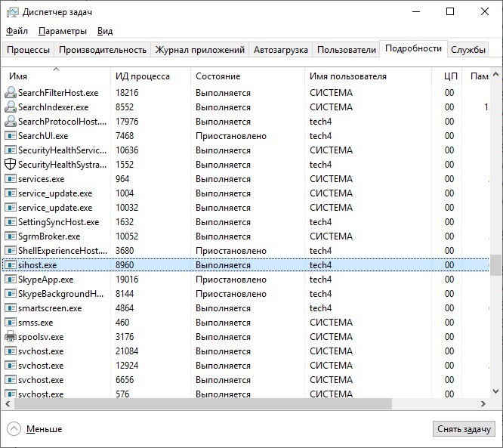Screen dimensions: 503x448
Task: Switch to the Журнал приложений tab
Action: click(200, 50)
